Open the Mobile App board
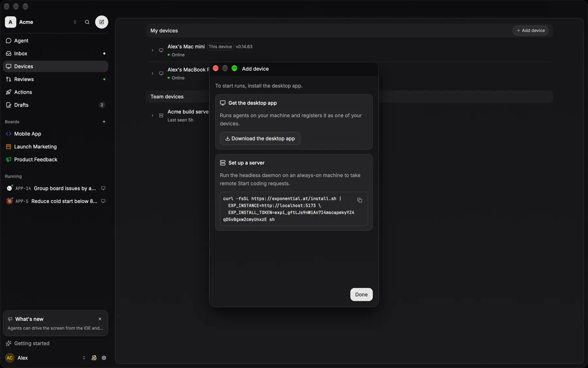The image size is (588, 368). (56, 134)
